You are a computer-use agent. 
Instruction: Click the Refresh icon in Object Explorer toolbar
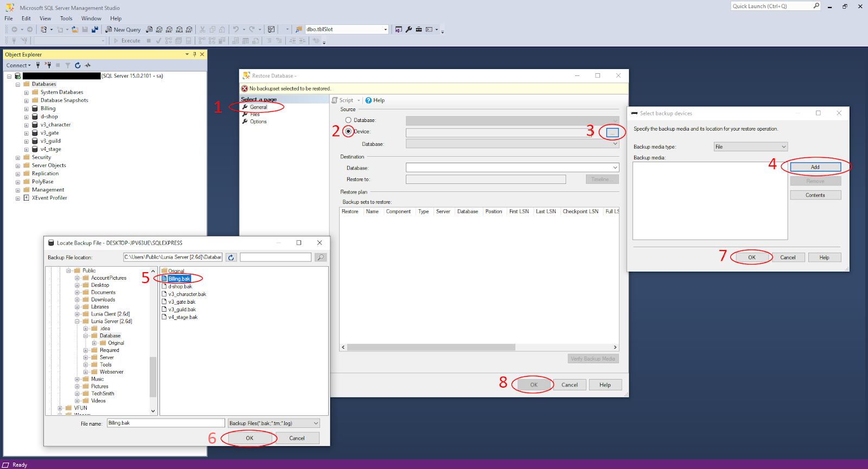tap(78, 65)
